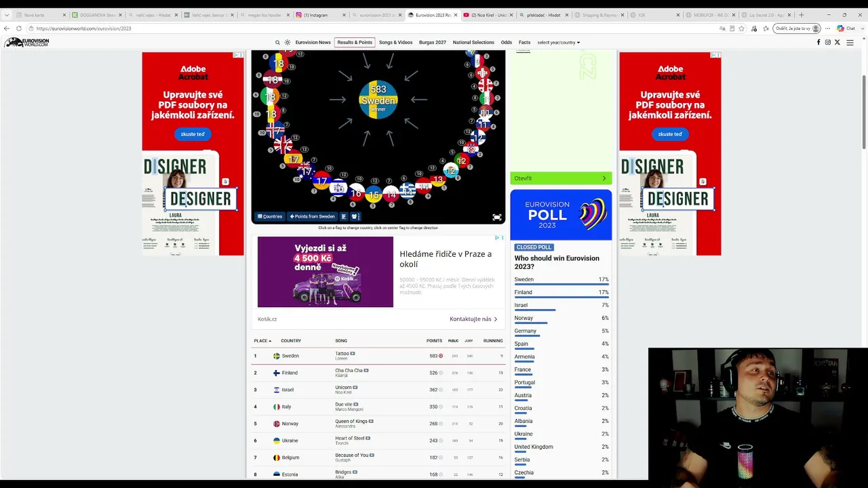Open Eurovisionworld Instagram page icon
868x488 pixels.
pos(828,43)
